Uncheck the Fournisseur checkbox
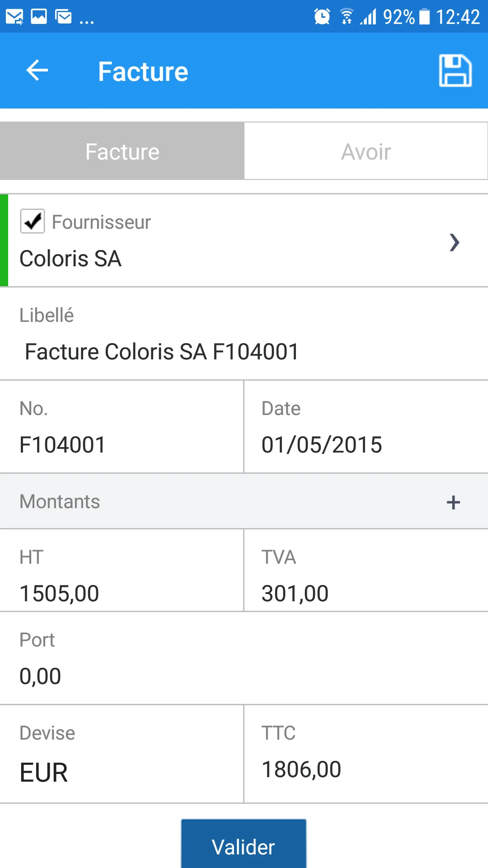This screenshot has width=488, height=868. point(33,222)
